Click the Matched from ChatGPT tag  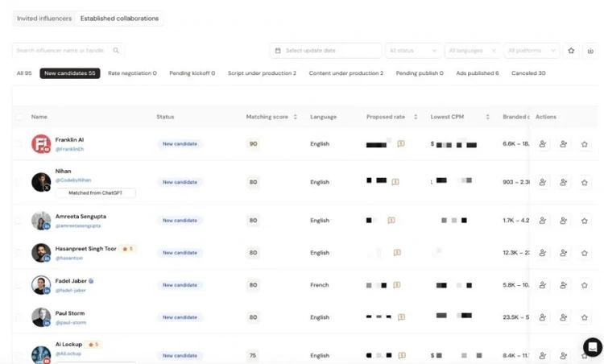pos(95,193)
